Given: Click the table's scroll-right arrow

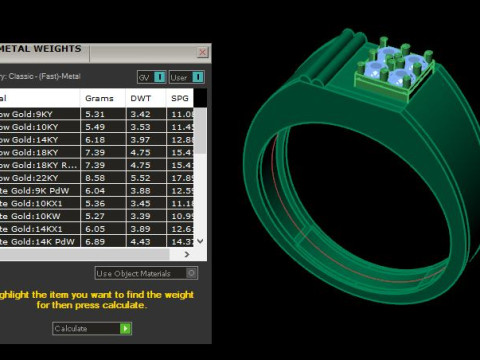Looking at the screenshot, I should [x=187, y=254].
